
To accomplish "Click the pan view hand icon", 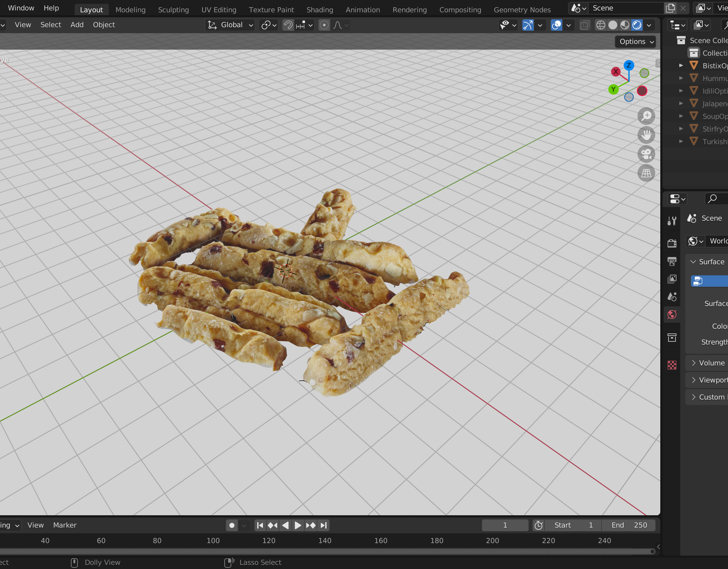I will 646,135.
